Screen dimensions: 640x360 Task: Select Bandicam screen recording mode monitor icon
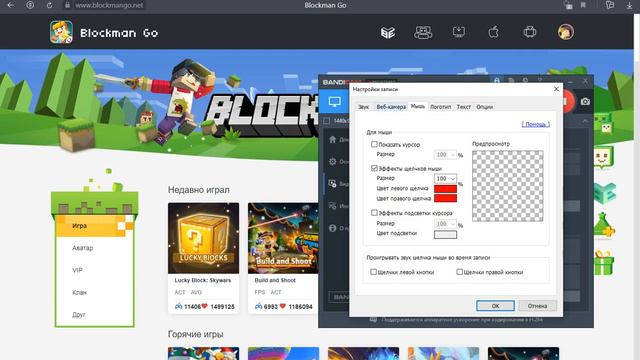point(335,102)
